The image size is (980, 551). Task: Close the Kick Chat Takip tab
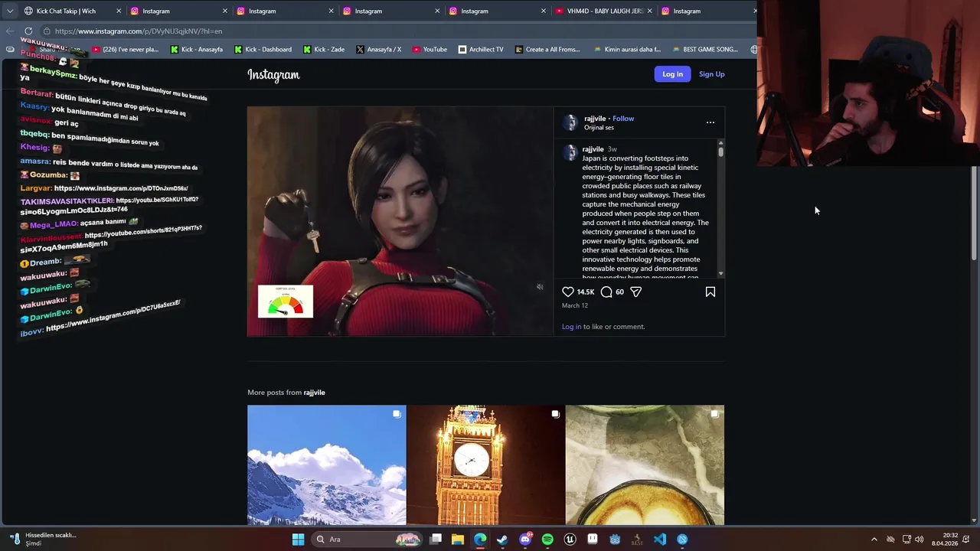point(119,11)
